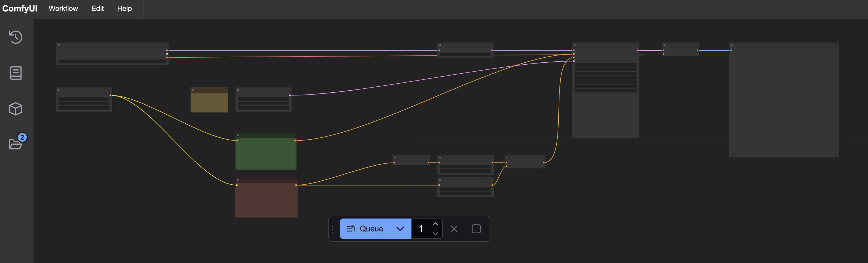
Task: Decrease batch count with down arrow
Action: (x=435, y=233)
